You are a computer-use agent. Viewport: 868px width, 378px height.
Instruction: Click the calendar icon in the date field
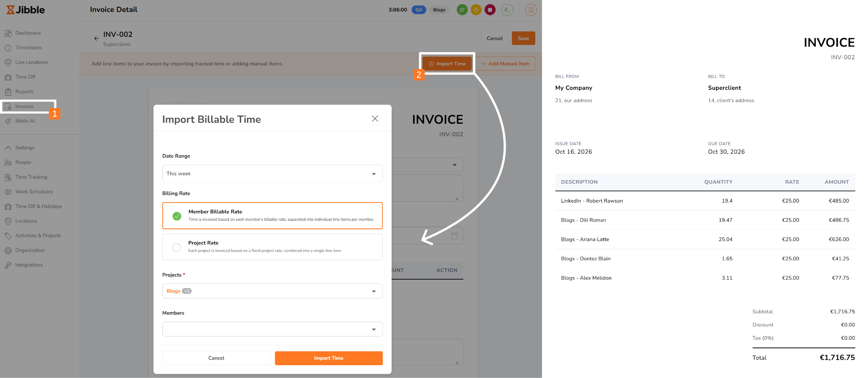click(x=455, y=236)
